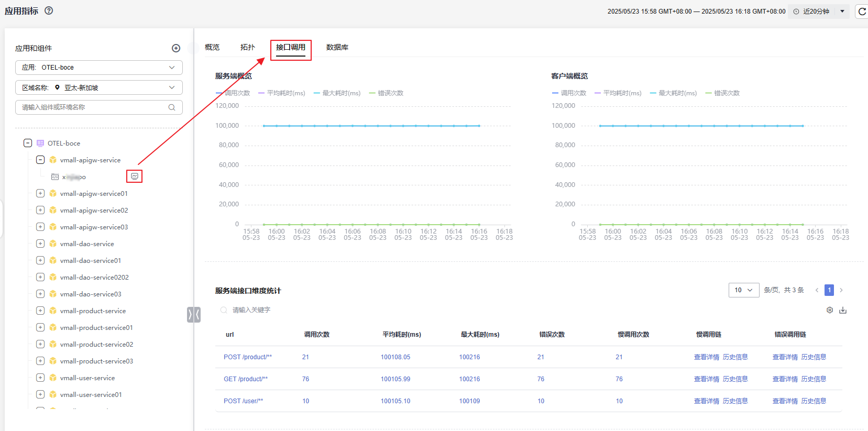The image size is (868, 431).
Task: Toggle 调用次数 legend in 服务端概览 chart
Action: [233, 93]
